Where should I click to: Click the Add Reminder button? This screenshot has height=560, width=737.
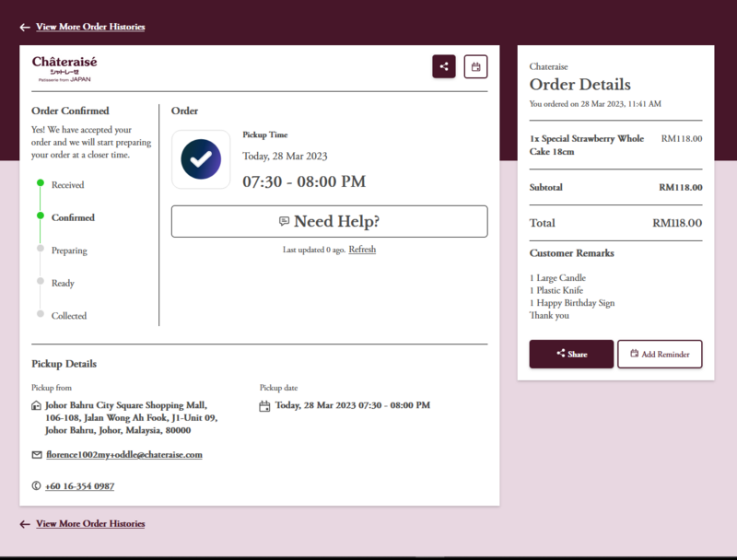tap(660, 355)
